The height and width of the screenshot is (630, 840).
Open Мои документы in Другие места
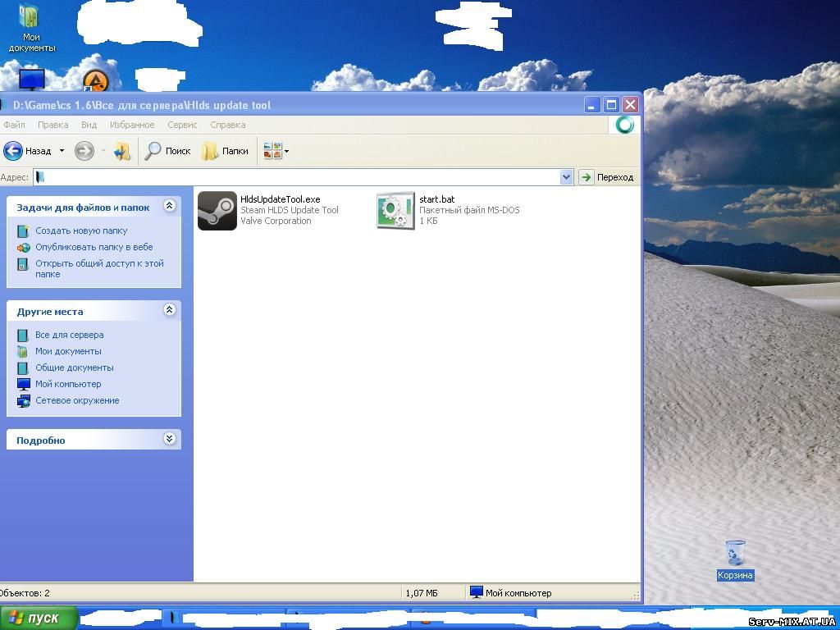pos(68,351)
